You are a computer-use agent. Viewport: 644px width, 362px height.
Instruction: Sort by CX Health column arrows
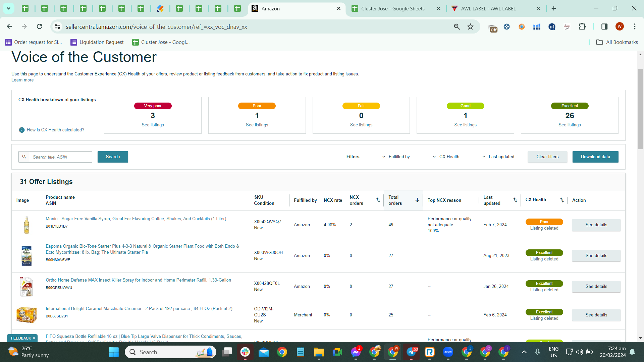[562, 200]
